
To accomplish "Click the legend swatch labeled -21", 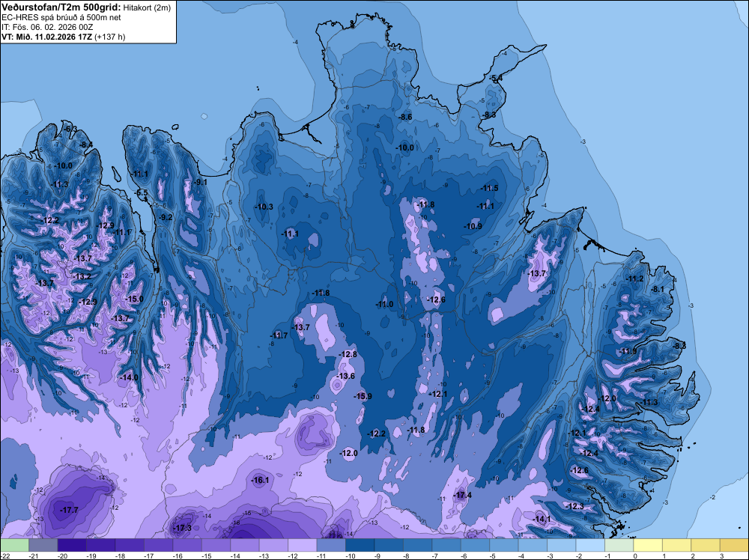I will [43, 545].
